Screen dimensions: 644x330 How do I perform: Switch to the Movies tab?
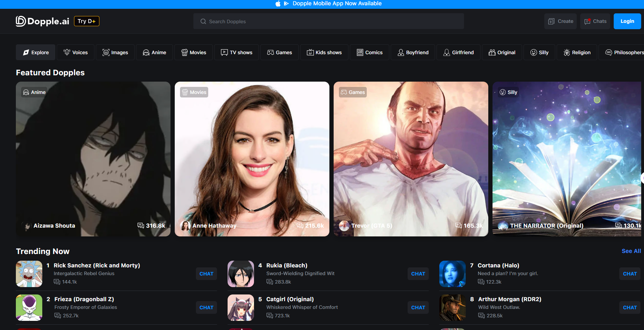tap(194, 52)
